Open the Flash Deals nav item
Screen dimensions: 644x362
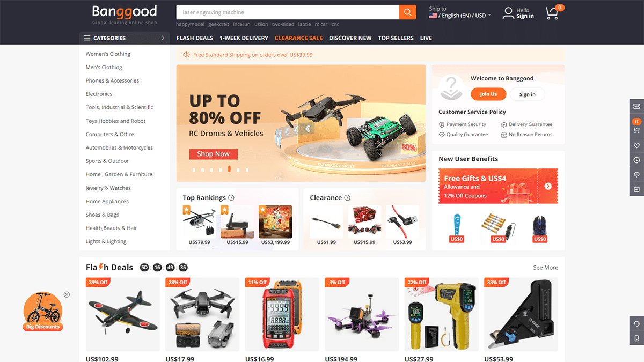point(195,38)
